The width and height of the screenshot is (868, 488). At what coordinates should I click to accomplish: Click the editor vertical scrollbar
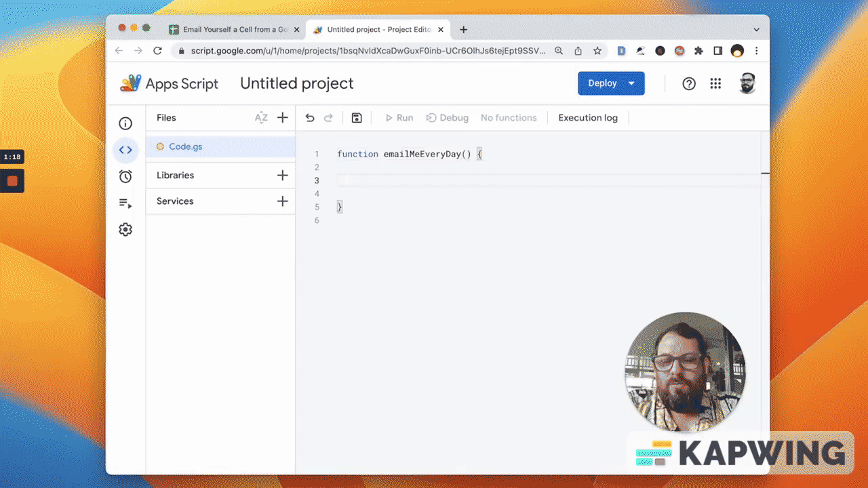pyautogui.click(x=766, y=302)
